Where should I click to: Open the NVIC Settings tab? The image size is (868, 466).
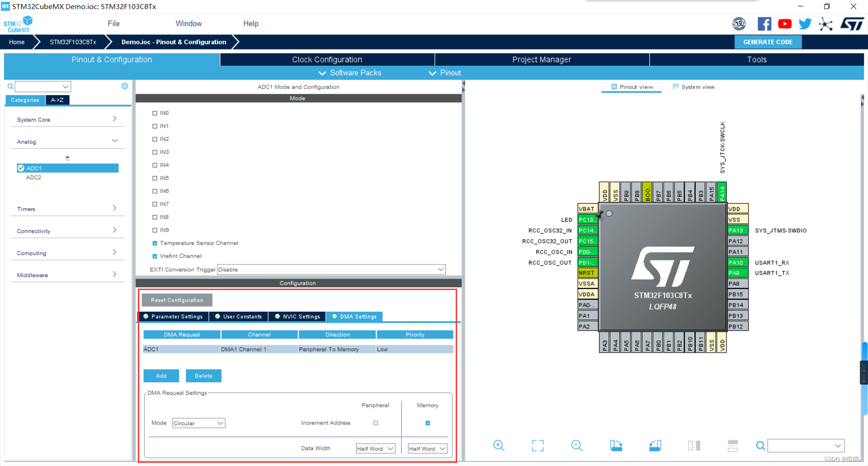tap(297, 317)
